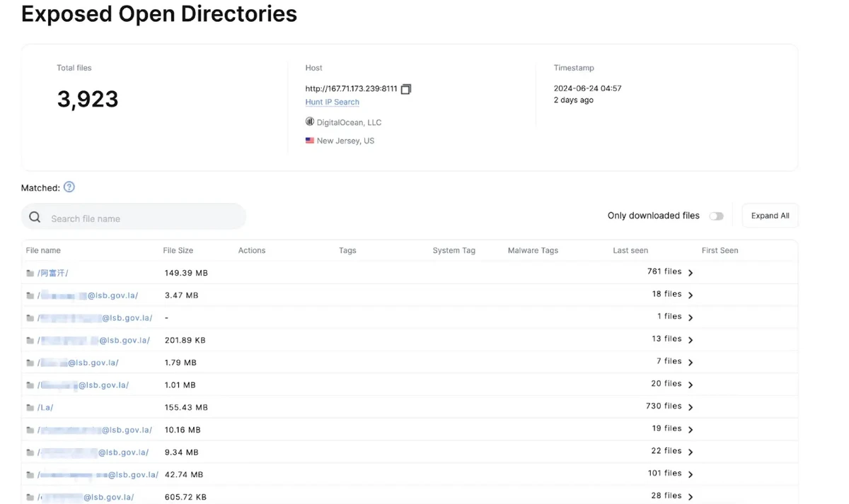The width and height of the screenshot is (849, 504).
Task: Click the DigitalOcean provider icon
Action: (309, 122)
